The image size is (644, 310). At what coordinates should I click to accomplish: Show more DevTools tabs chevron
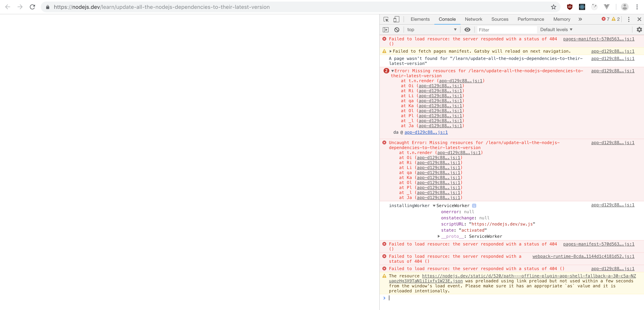[580, 19]
